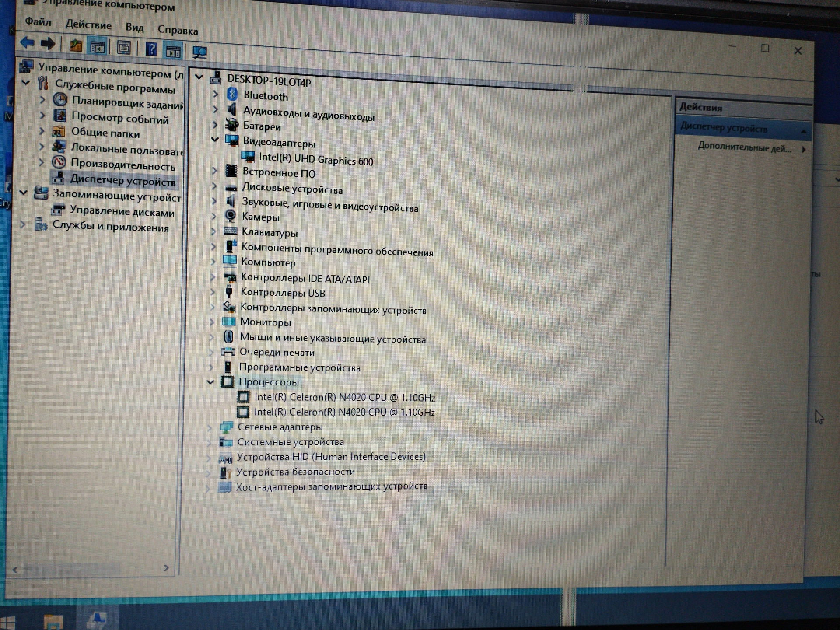Expand Контроллеры IDE ATA/ATAPI
Image resolution: width=840 pixels, height=630 pixels.
[213, 276]
